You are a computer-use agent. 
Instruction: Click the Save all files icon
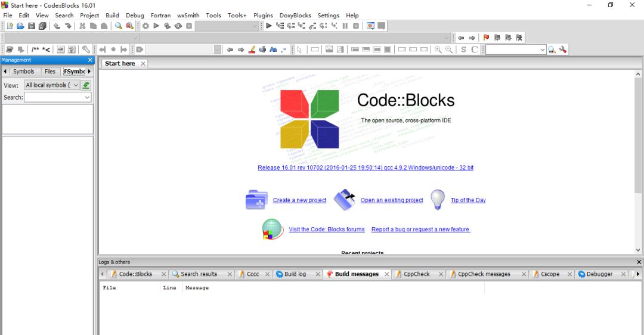click(42, 26)
